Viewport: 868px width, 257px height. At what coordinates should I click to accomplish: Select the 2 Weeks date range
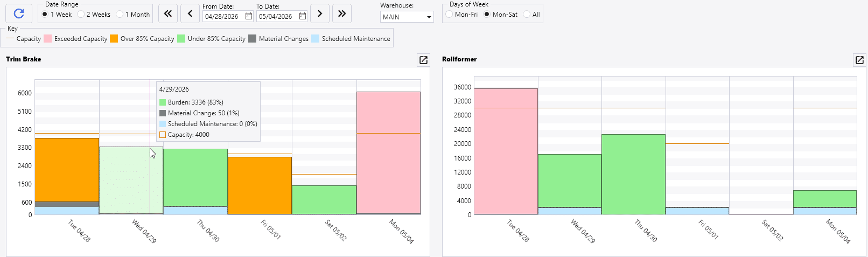[81, 15]
